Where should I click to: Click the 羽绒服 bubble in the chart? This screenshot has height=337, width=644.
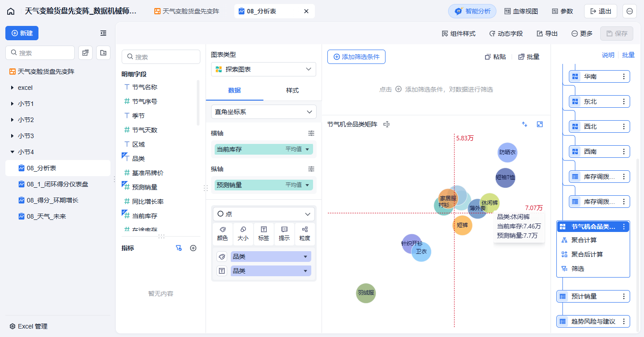click(366, 293)
